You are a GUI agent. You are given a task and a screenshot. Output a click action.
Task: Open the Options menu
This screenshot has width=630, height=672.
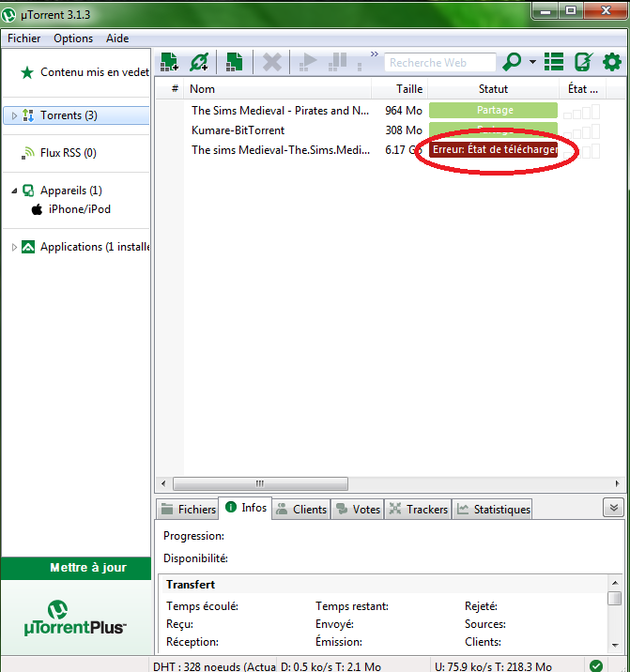point(73,38)
